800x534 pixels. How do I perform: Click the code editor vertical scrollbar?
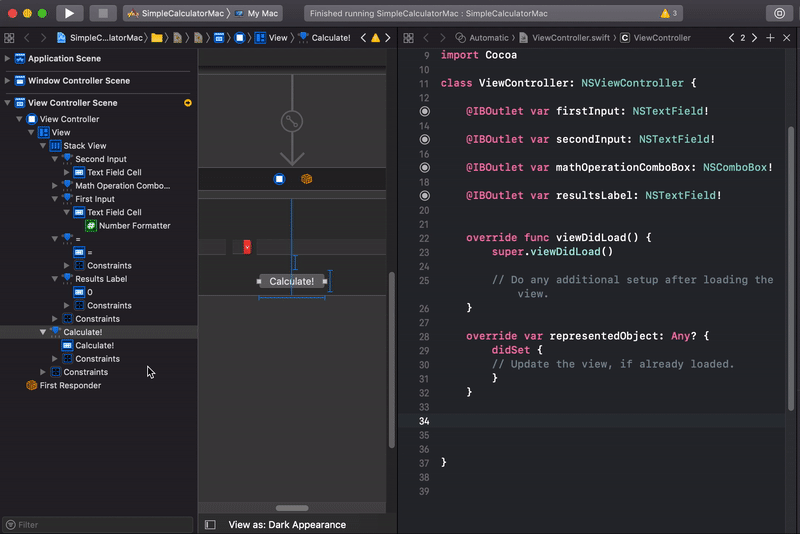click(x=791, y=268)
